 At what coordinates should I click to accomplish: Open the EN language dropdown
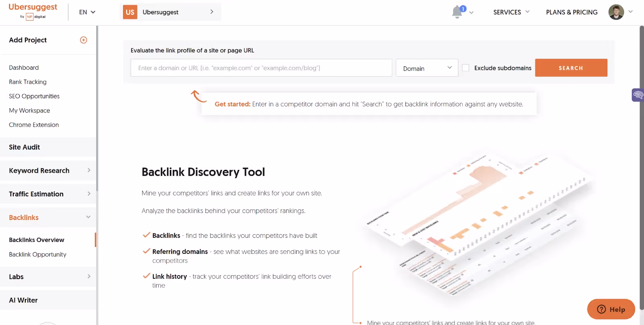tap(87, 12)
